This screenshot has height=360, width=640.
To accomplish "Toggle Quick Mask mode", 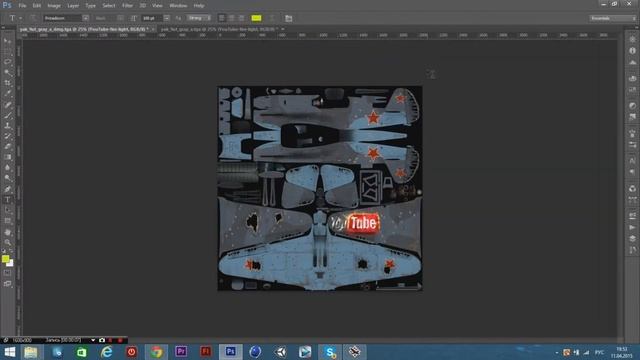I will [x=7, y=273].
